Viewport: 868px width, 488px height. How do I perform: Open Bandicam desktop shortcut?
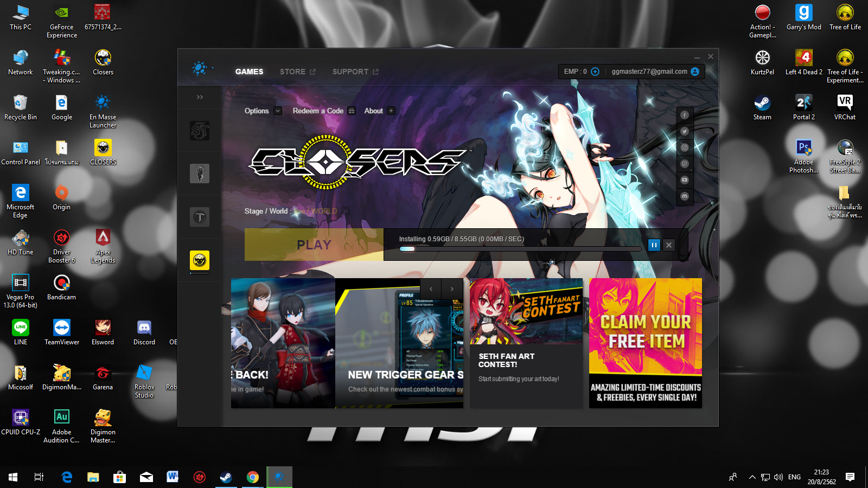(62, 287)
